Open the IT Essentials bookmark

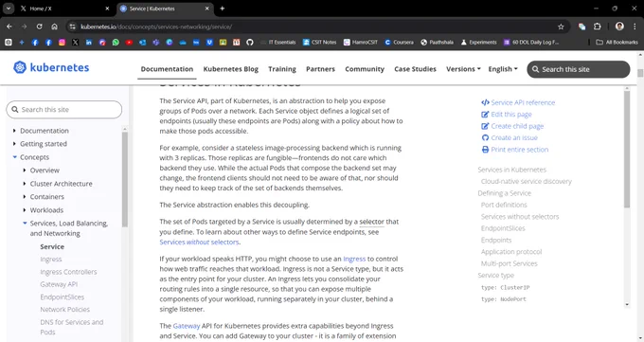tap(278, 43)
